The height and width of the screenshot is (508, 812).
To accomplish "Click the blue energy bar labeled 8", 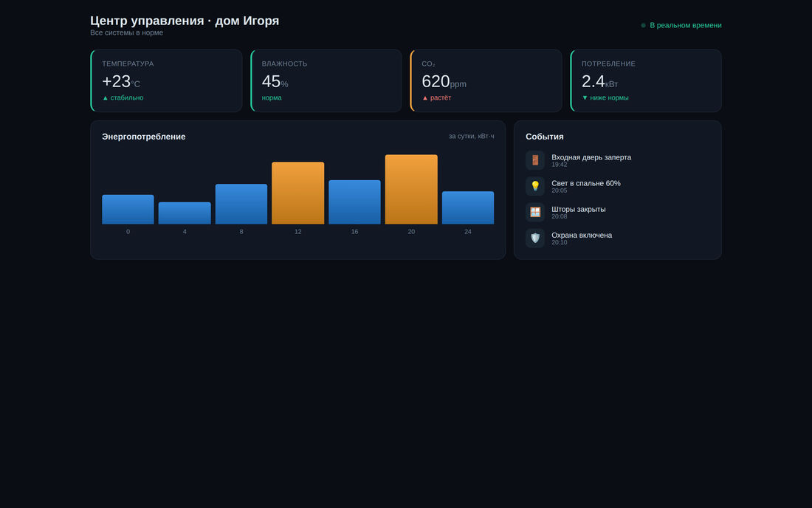I will (241, 204).
